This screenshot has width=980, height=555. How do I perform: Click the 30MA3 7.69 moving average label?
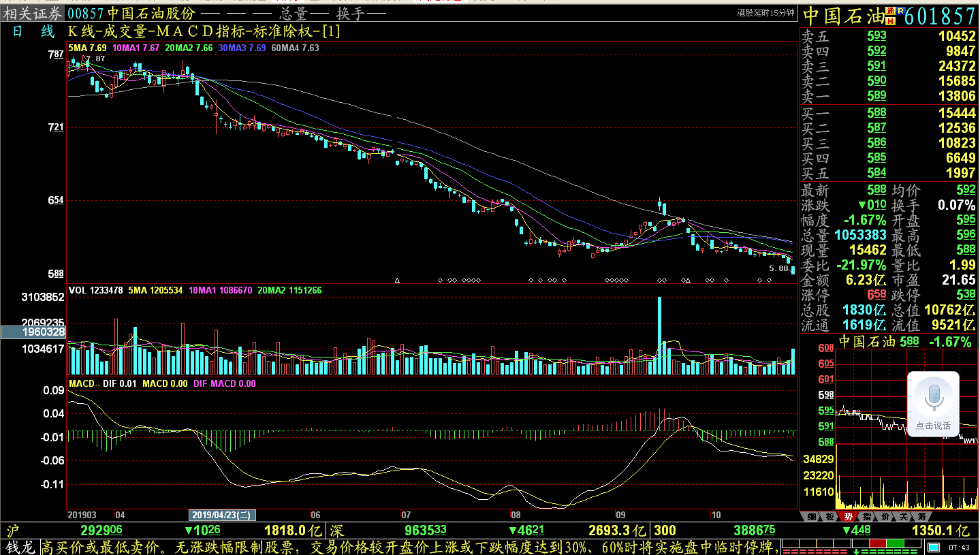coord(242,48)
